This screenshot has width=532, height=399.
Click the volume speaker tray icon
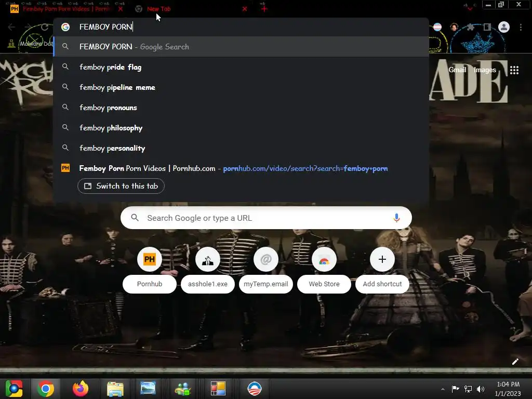(481, 389)
